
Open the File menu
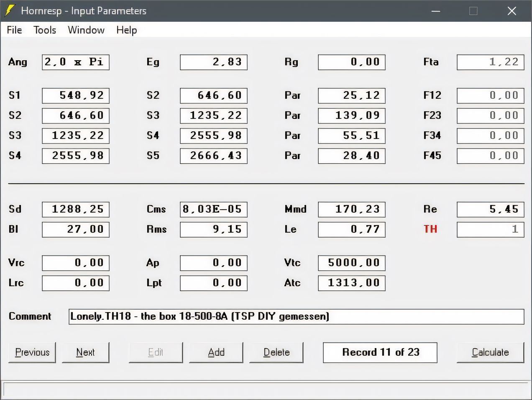click(x=14, y=30)
